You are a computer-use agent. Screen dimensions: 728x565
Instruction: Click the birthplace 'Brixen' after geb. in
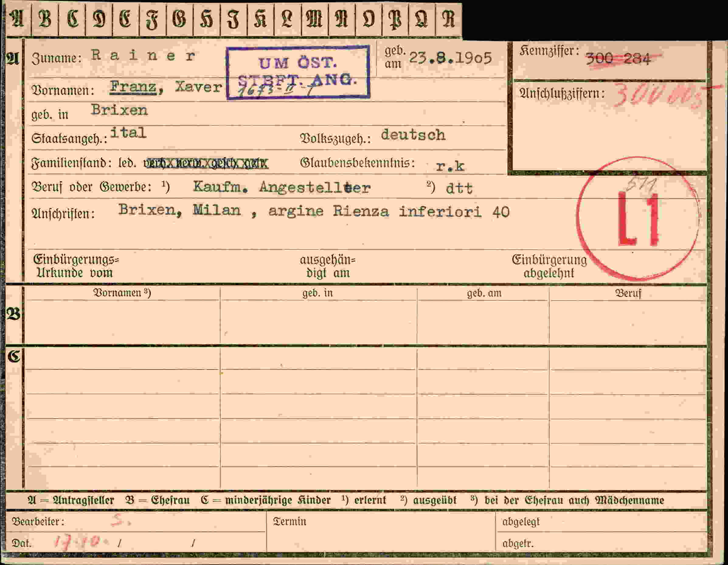(x=119, y=110)
